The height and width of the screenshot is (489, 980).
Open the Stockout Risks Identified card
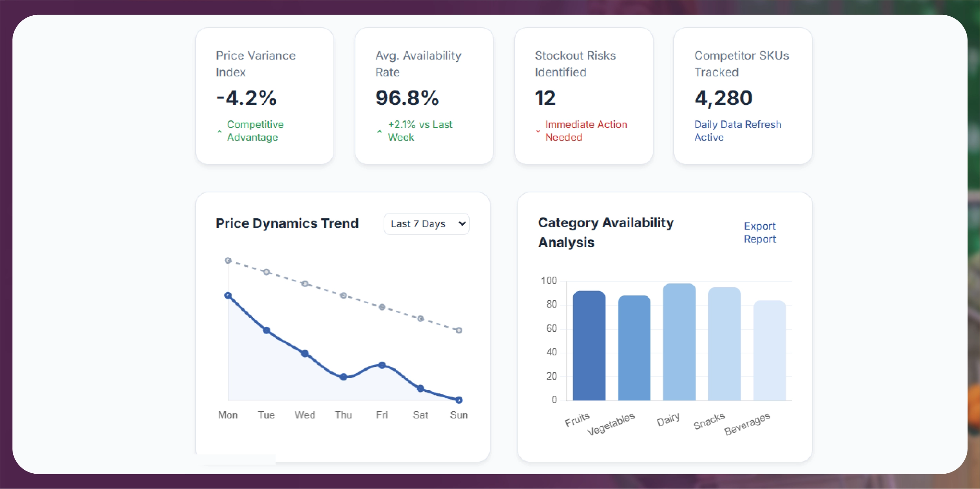[x=583, y=96]
